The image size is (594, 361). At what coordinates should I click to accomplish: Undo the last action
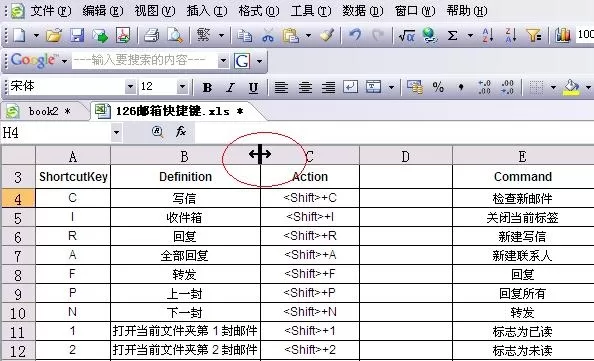pos(355,36)
